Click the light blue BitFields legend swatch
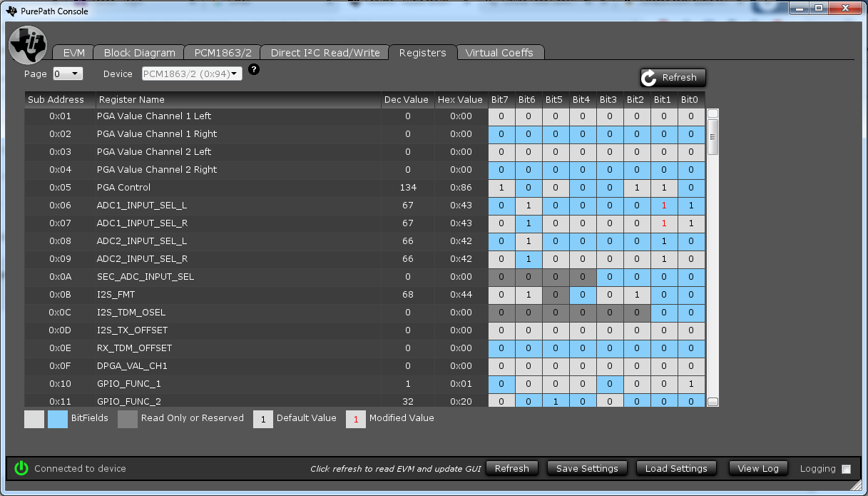 tap(58, 419)
